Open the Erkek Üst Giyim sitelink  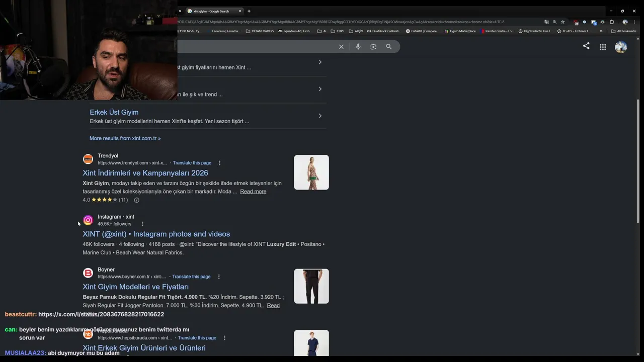pos(114,112)
